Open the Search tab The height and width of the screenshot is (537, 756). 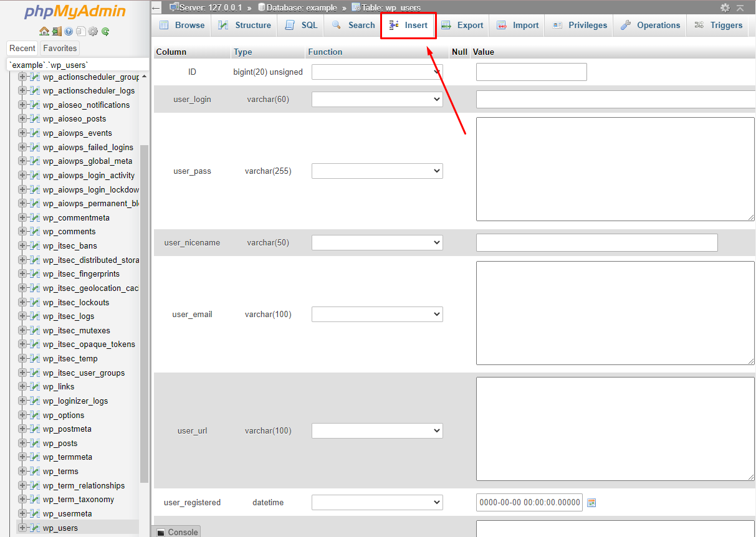(x=353, y=26)
